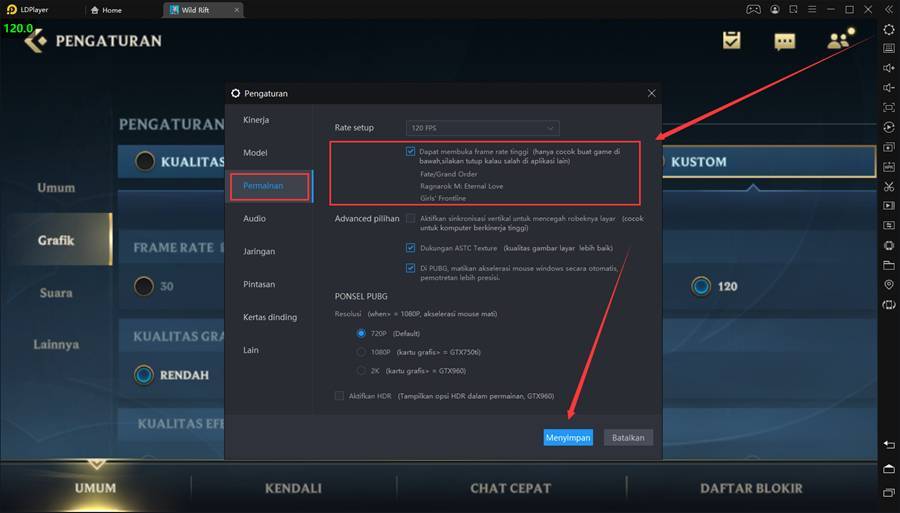Open the game chat bubble icon
Image resolution: width=900 pixels, height=513 pixels.
pyautogui.click(x=785, y=41)
